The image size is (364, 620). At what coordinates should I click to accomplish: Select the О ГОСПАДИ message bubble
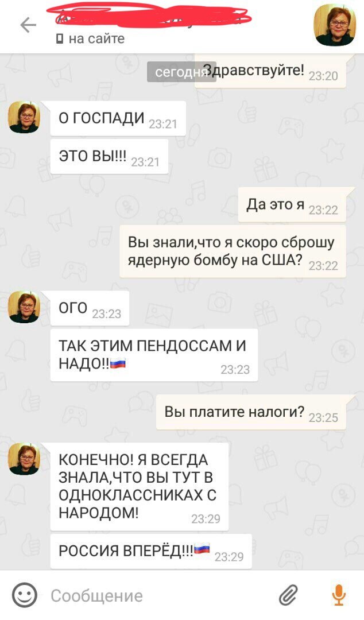coord(118,119)
